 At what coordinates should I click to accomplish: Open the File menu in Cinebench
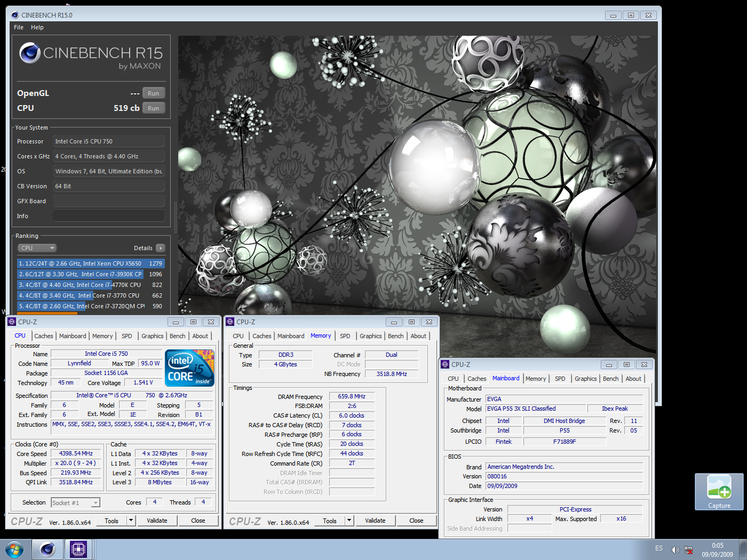tap(19, 27)
